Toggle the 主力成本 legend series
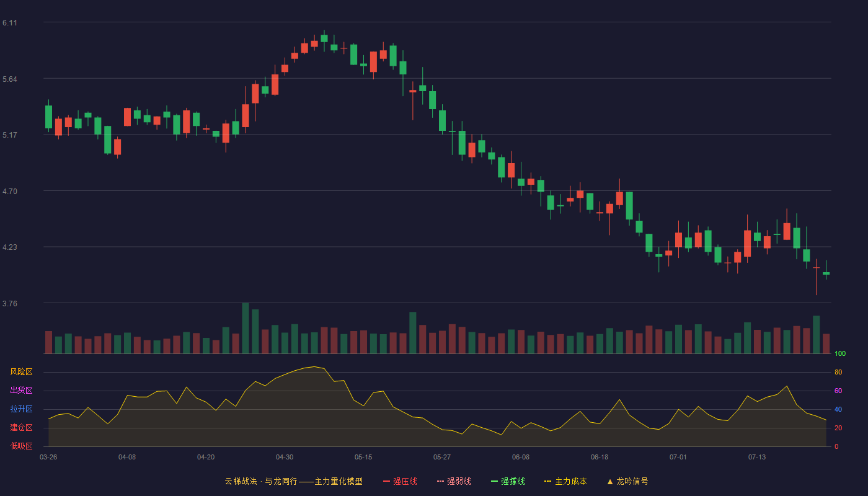The width and height of the screenshot is (868, 496). (565, 481)
